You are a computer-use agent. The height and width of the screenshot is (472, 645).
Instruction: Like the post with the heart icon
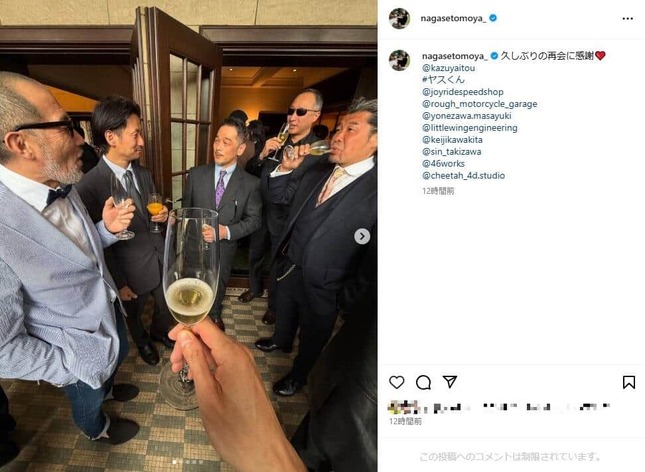pyautogui.click(x=397, y=382)
